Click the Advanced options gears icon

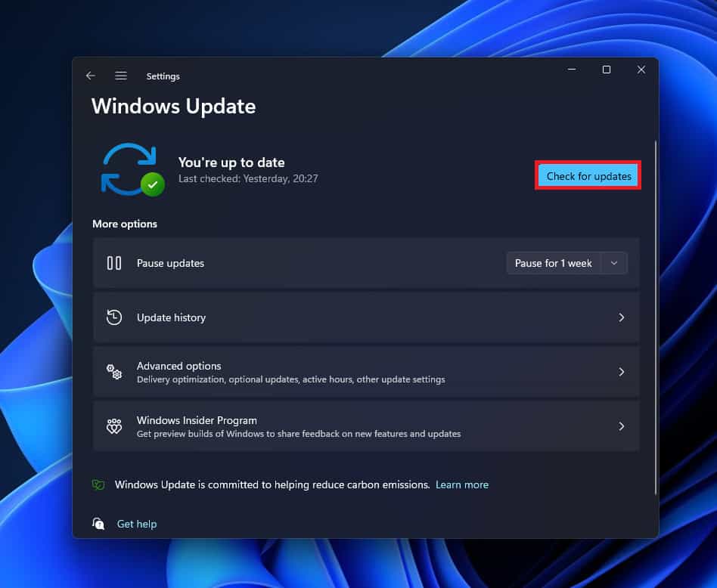[x=114, y=372]
